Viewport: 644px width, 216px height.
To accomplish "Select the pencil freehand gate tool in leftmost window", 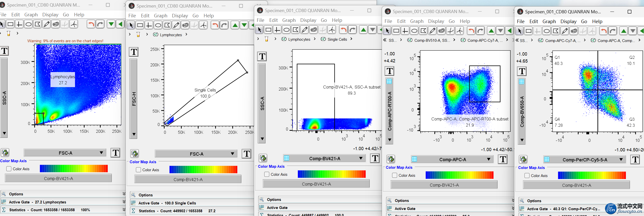I will [x=47, y=24].
